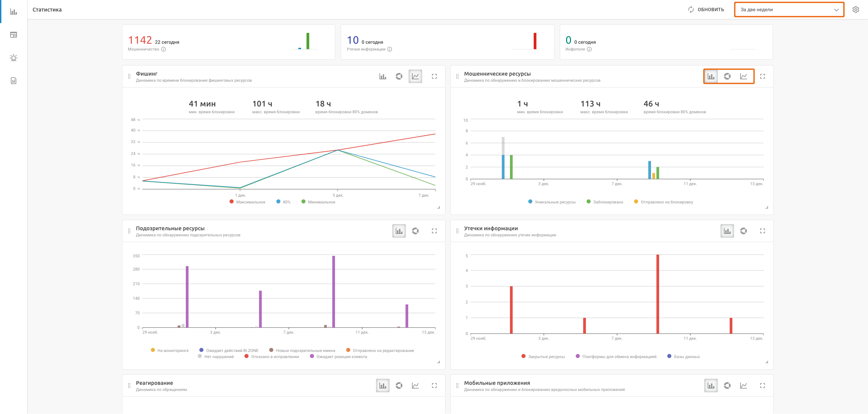
Task: Open the alerts siren sidebar icon
Action: 14,58
